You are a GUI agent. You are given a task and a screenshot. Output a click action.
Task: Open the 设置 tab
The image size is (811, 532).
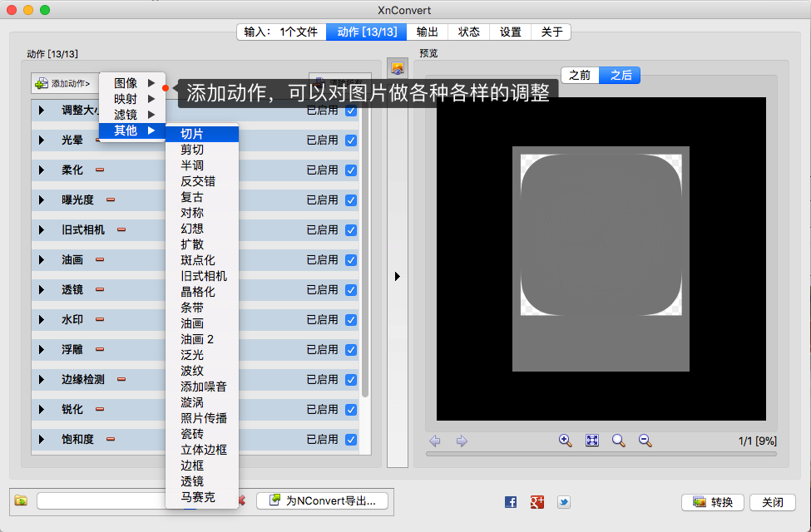pyautogui.click(x=511, y=32)
